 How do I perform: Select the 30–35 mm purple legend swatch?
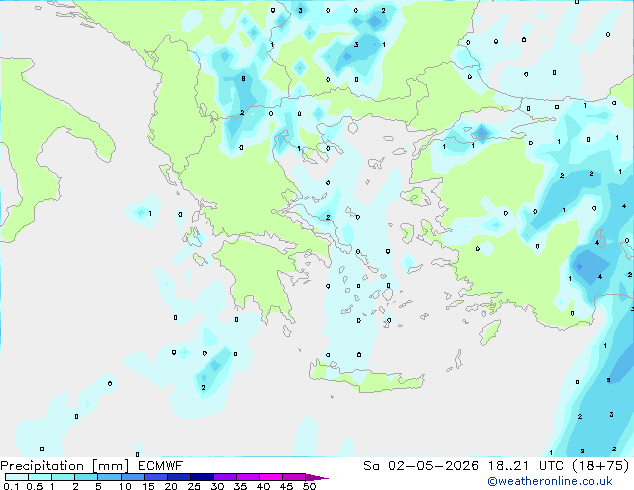pyautogui.click(x=224, y=477)
